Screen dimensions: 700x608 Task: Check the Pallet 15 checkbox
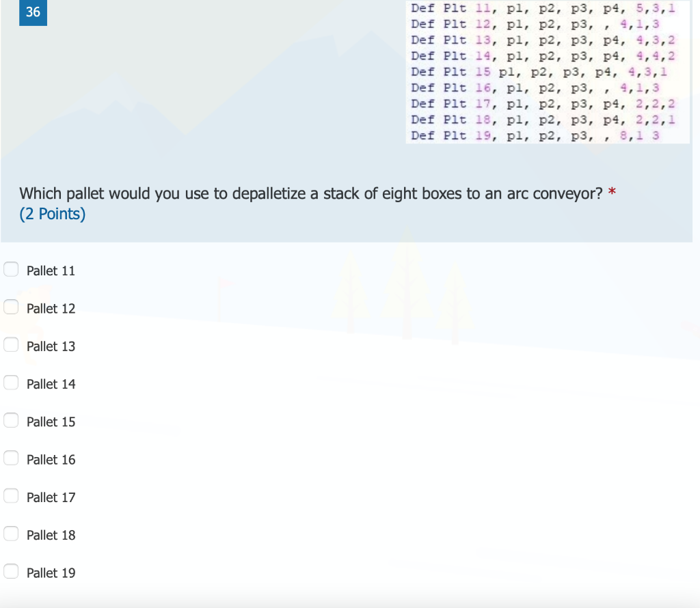pos(10,420)
